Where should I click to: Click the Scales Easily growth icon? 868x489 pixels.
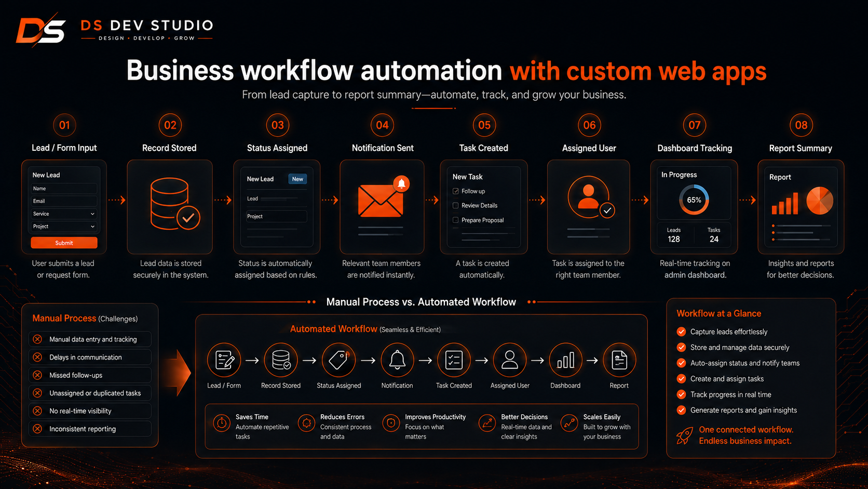pos(569,423)
